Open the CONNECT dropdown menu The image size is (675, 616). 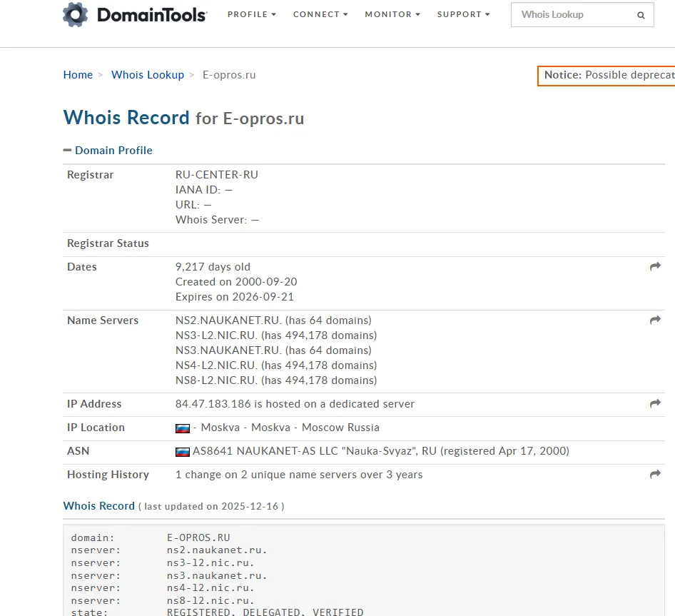pyautogui.click(x=320, y=15)
